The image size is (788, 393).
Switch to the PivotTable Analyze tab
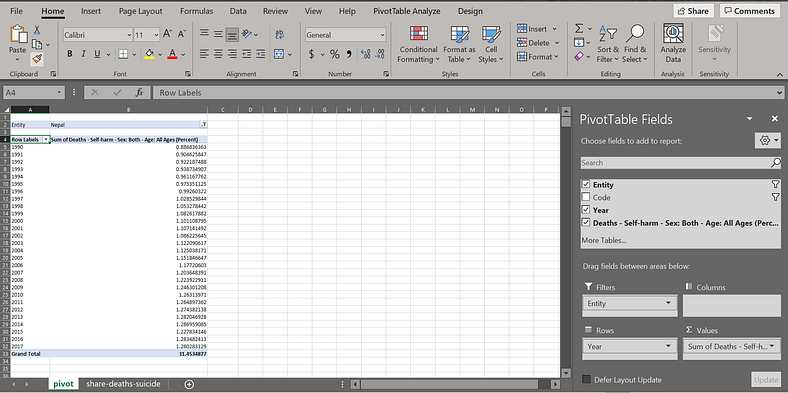407,11
